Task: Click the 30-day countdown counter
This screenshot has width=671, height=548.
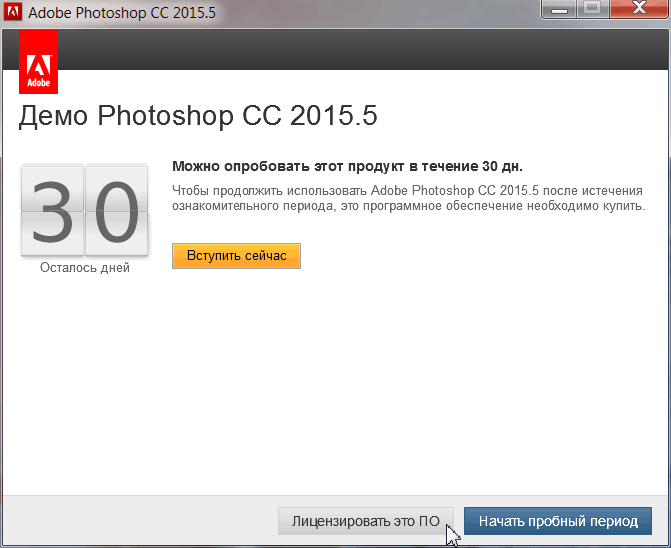Action: pos(85,211)
